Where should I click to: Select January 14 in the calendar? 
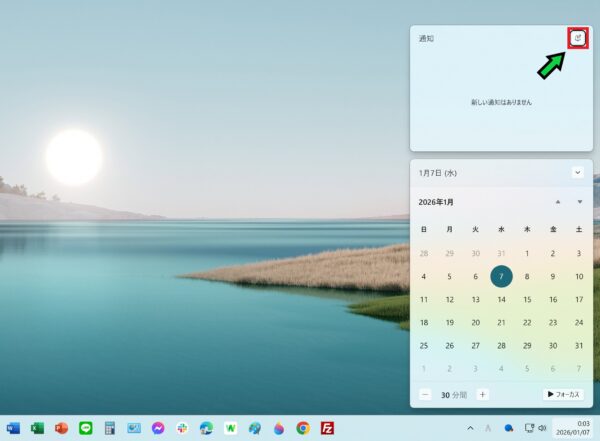[x=501, y=299]
